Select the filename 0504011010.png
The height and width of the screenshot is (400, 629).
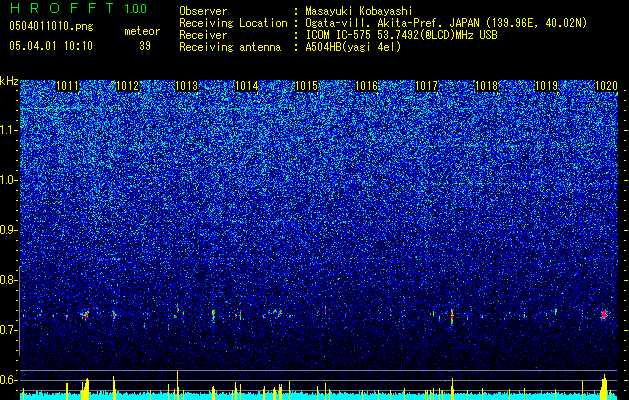click(51, 26)
